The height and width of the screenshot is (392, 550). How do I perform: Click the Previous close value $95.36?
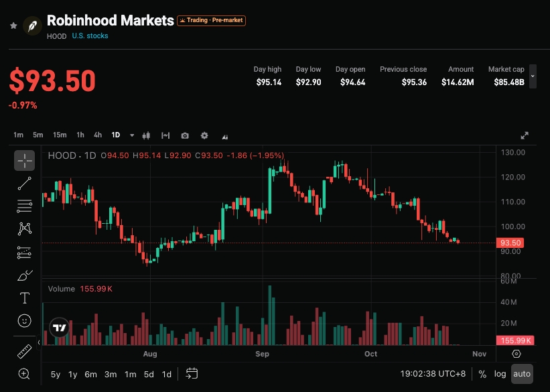coord(414,82)
